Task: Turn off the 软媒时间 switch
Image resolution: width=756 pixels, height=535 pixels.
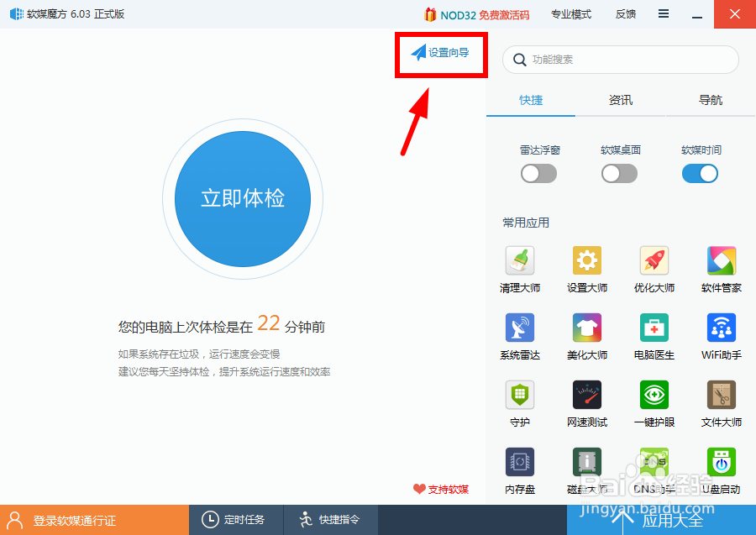Action: (700, 173)
